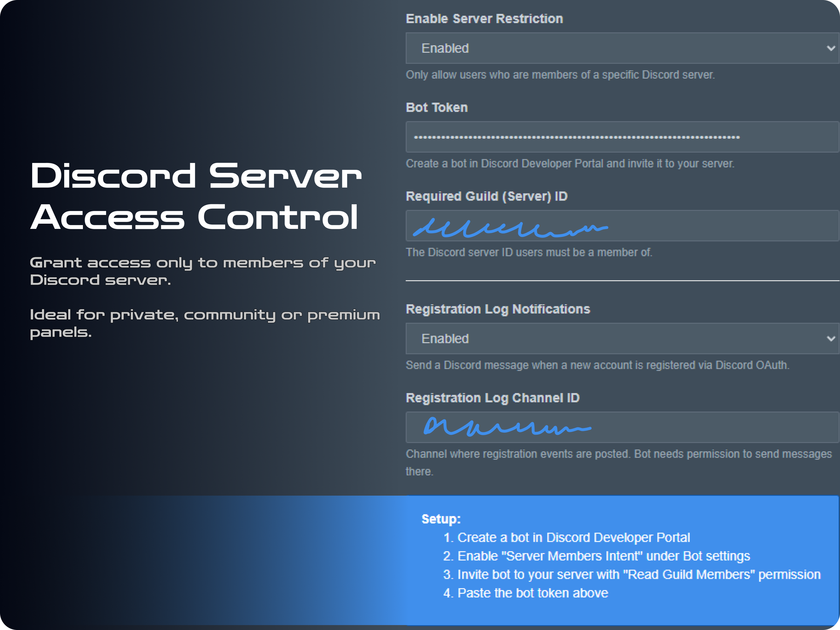Click the Enable Server Restriction label
Image resolution: width=840 pixels, height=630 pixels.
click(x=484, y=18)
